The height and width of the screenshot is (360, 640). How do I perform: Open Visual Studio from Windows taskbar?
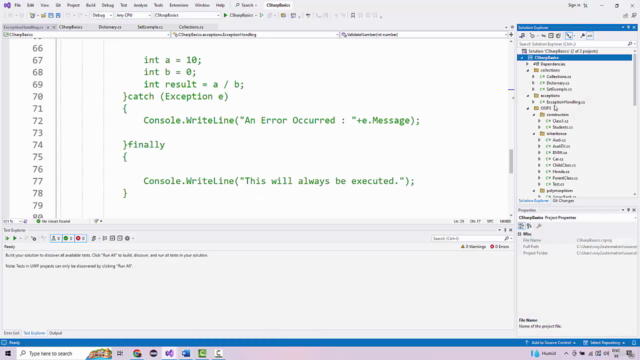click(x=169, y=353)
